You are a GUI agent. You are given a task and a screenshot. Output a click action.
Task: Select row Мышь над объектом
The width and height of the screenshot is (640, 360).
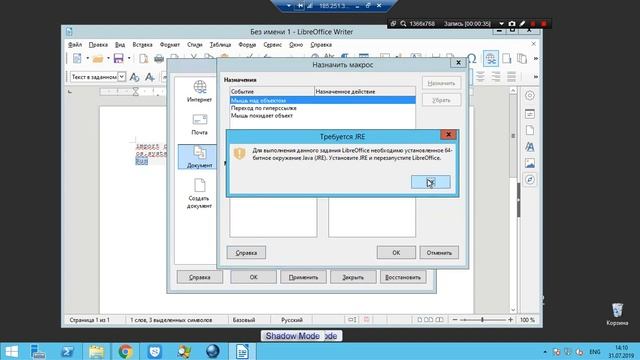pyautogui.click(x=322, y=100)
